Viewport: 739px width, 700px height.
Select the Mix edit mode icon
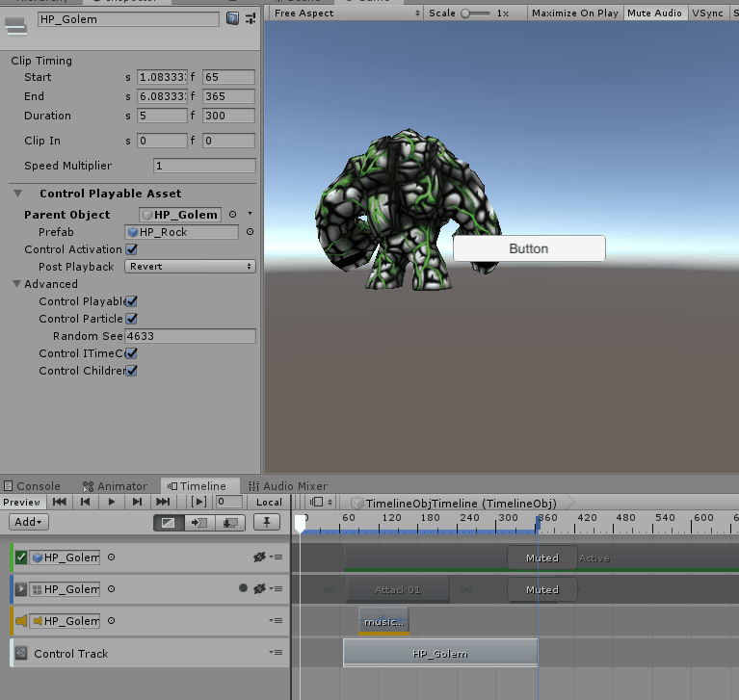pyautogui.click(x=169, y=523)
